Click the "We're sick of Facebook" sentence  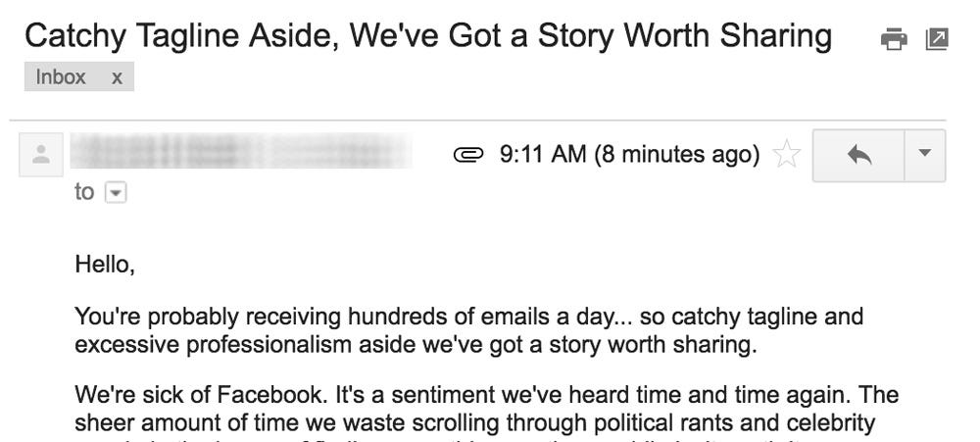pos(203,395)
